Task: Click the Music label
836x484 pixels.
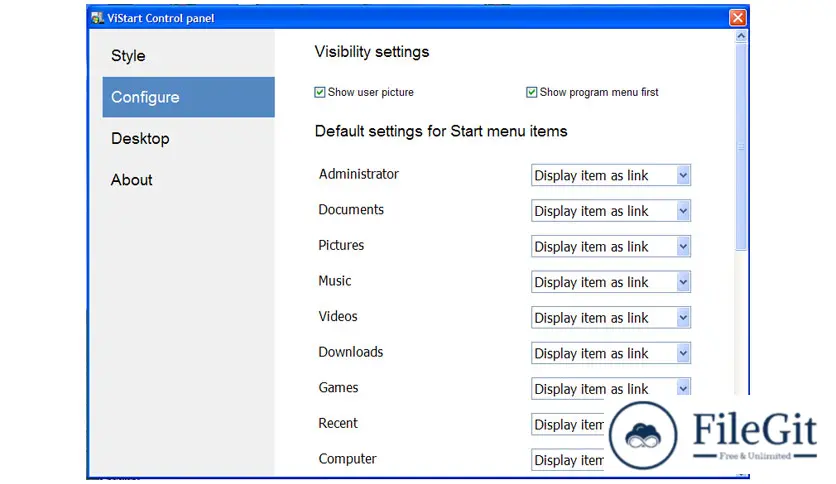Action: coord(335,281)
